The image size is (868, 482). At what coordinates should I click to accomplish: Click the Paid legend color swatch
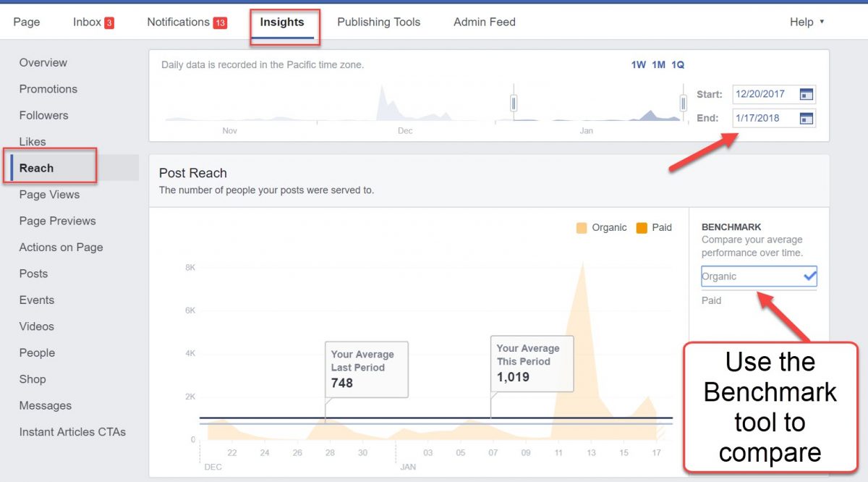641,227
